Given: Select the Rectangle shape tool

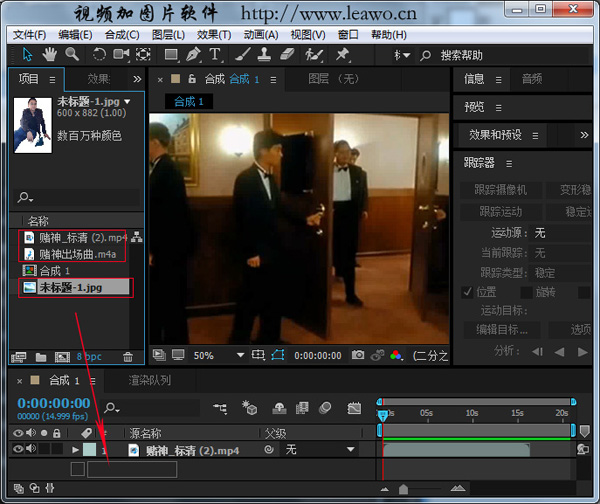Looking at the screenshot, I should tap(171, 54).
